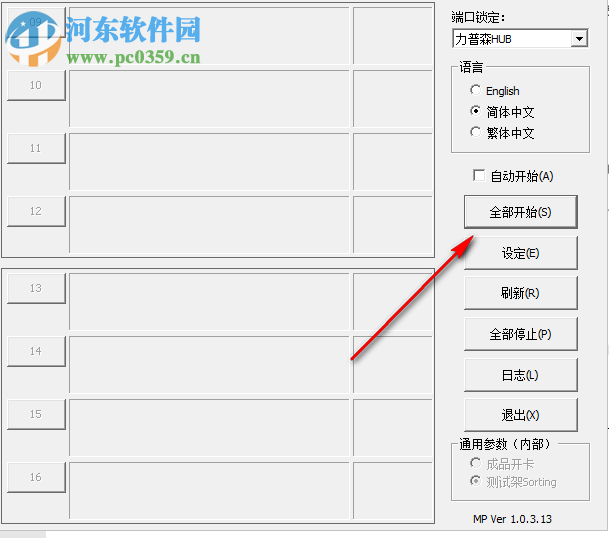The height and width of the screenshot is (538, 609).
Task: Click port slot button 11
Action: click(36, 148)
